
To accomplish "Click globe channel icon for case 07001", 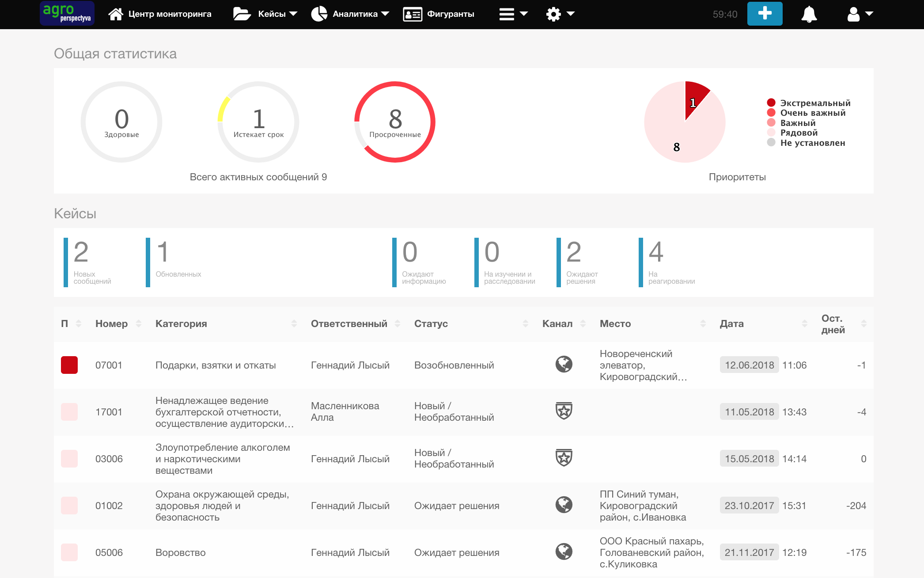I will [x=564, y=365].
